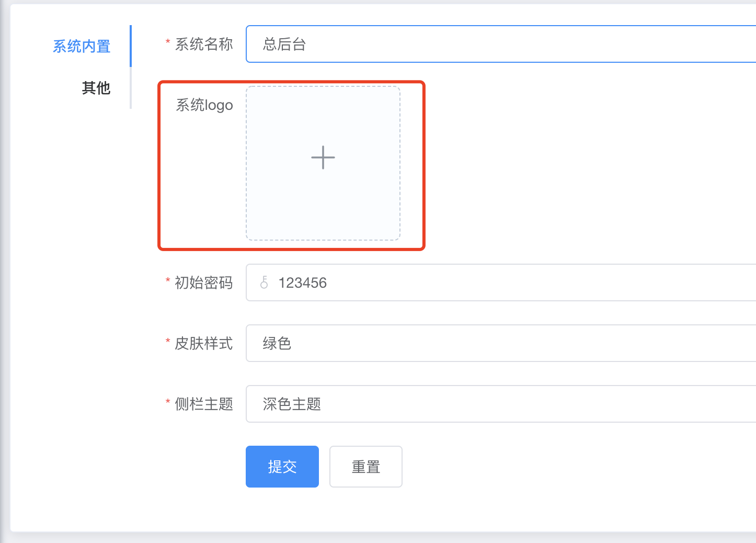The height and width of the screenshot is (543, 756).
Task: Open the 系统内置 settings tab
Action: (82, 46)
